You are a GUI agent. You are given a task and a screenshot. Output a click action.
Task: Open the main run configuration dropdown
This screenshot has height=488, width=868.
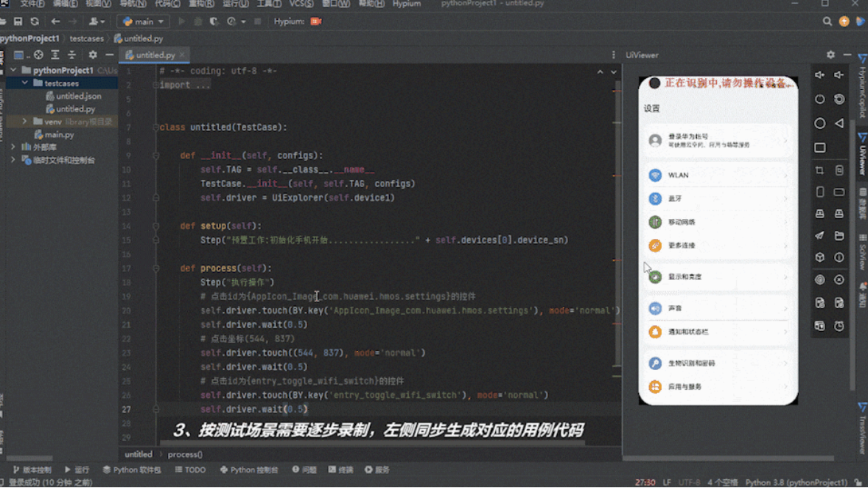[x=143, y=21]
